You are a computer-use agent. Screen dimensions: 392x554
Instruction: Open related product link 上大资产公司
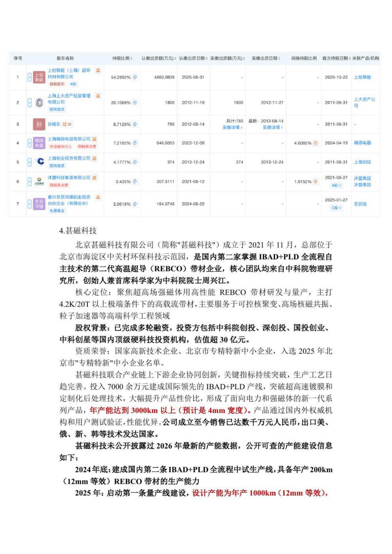point(364,102)
